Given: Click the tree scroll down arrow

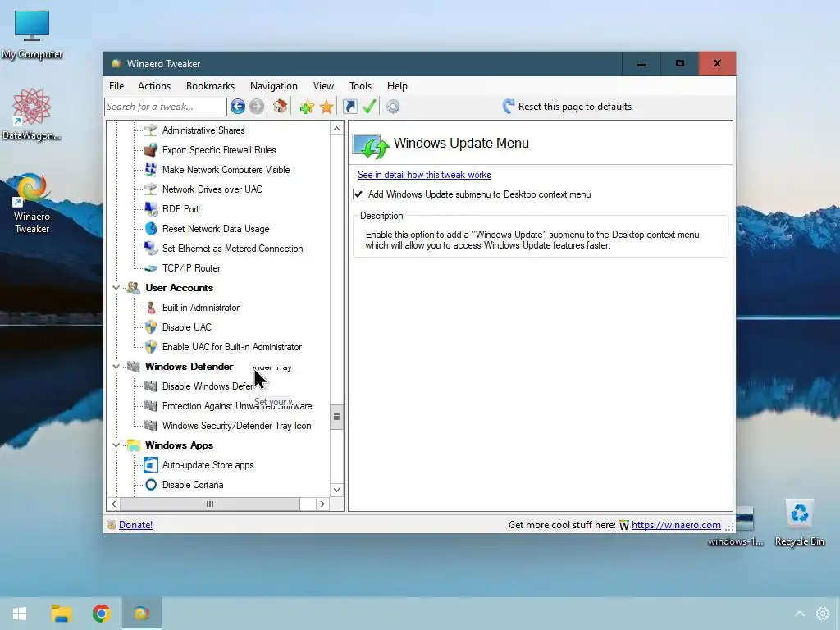Looking at the screenshot, I should click(336, 490).
